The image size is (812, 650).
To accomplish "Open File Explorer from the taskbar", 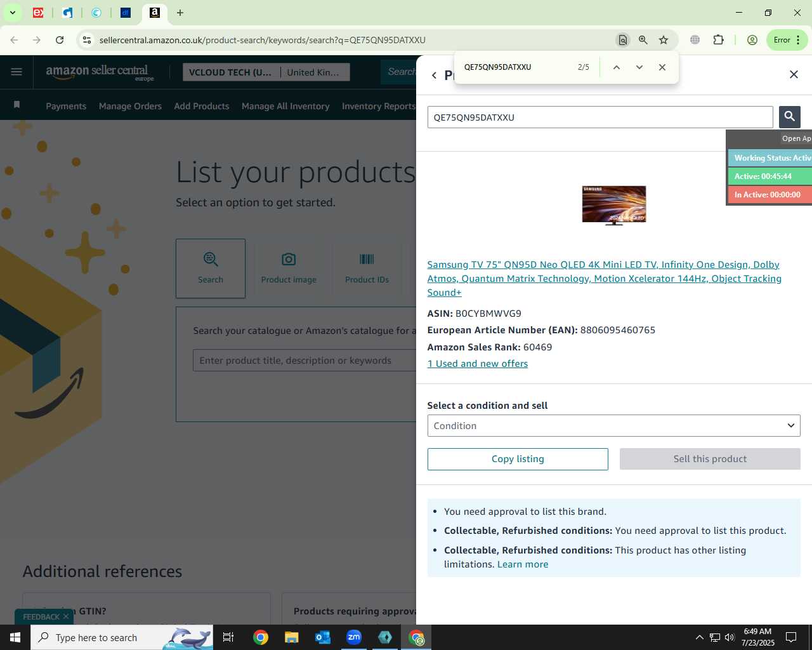I will 291,637.
